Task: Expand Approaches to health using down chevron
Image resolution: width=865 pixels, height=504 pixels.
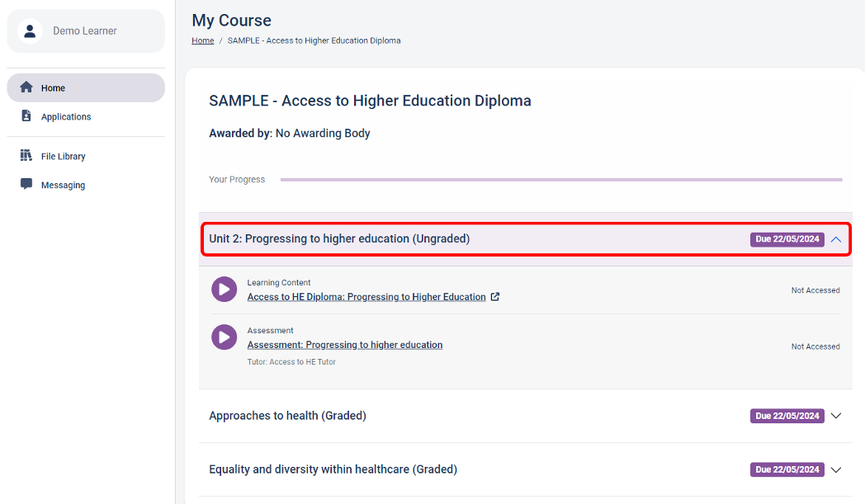Action: click(x=836, y=416)
